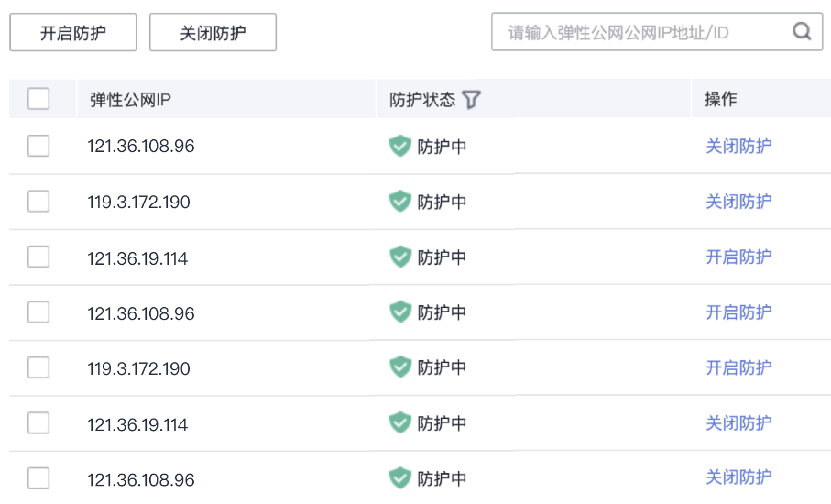Click the search magnifier icon
This screenshot has height=504, width=831.
click(x=802, y=32)
